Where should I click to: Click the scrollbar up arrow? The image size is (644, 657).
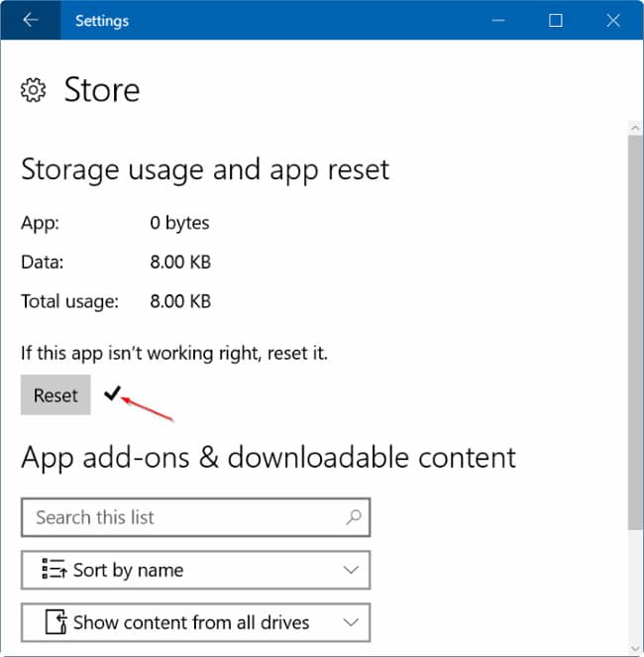coord(636,128)
